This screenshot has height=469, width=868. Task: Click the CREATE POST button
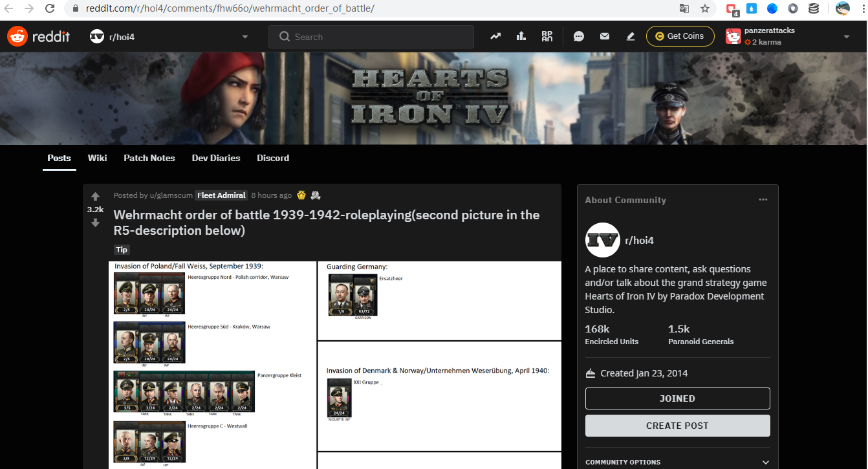click(x=677, y=426)
